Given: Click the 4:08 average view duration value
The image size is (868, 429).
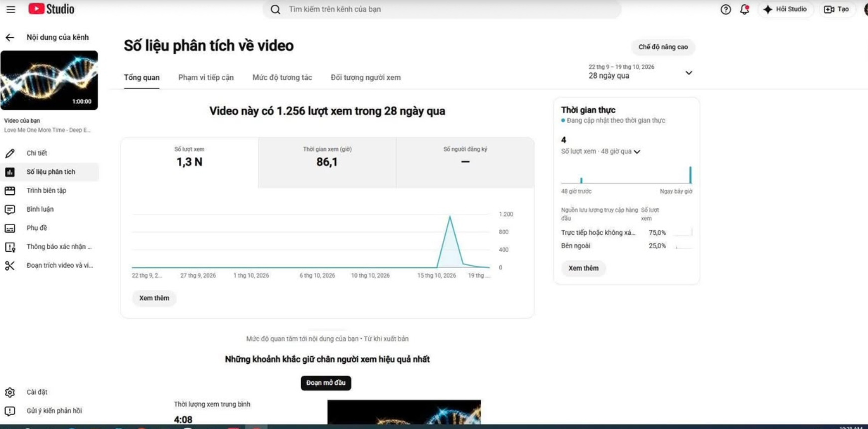Looking at the screenshot, I should tap(183, 420).
